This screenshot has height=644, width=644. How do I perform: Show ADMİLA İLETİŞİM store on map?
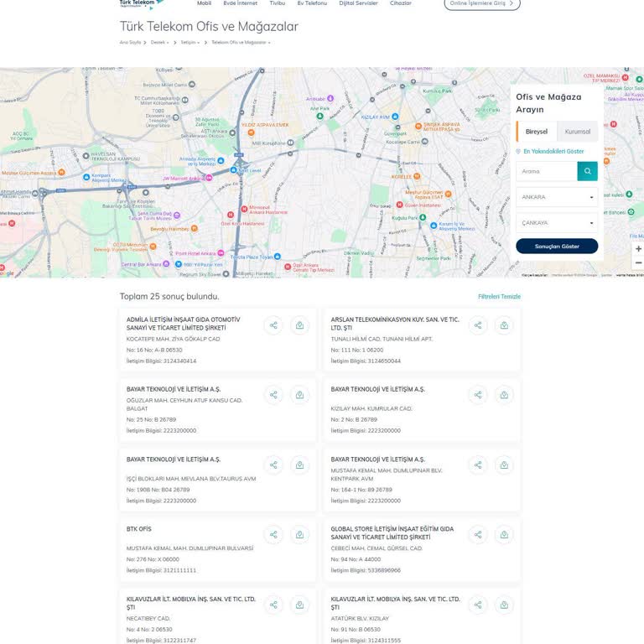(x=300, y=325)
